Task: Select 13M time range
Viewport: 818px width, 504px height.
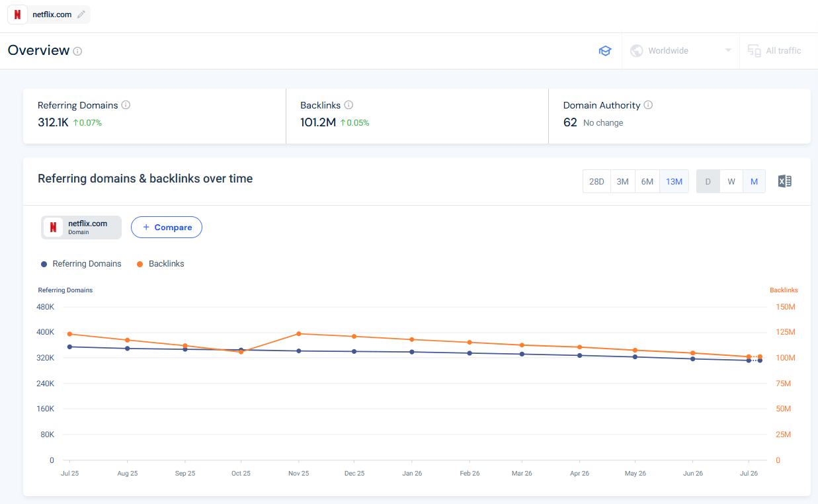Action: 675,181
